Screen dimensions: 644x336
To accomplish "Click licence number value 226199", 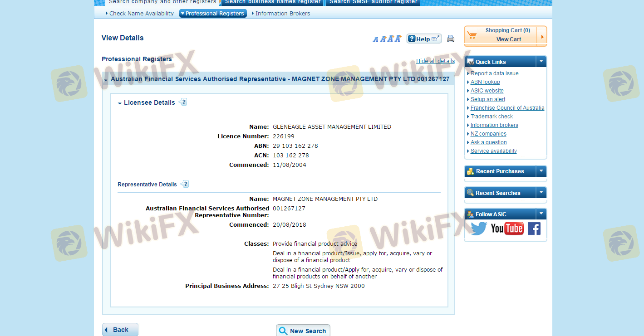I will [x=284, y=136].
